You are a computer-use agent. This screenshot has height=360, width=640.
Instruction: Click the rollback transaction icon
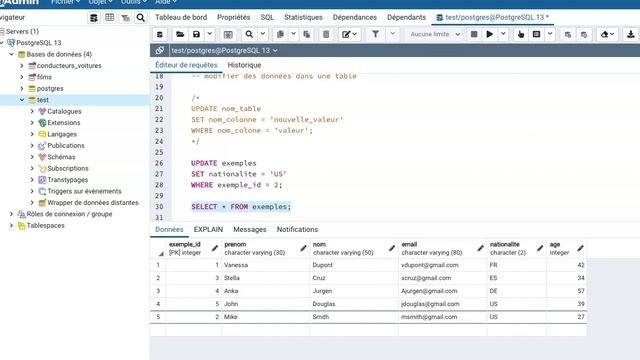[x=584, y=34]
